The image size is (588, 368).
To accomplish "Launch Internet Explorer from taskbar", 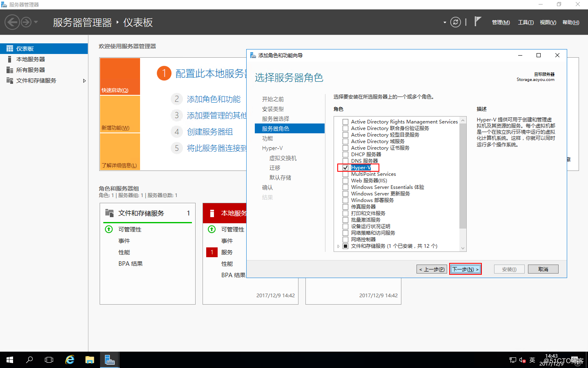I will pos(70,360).
